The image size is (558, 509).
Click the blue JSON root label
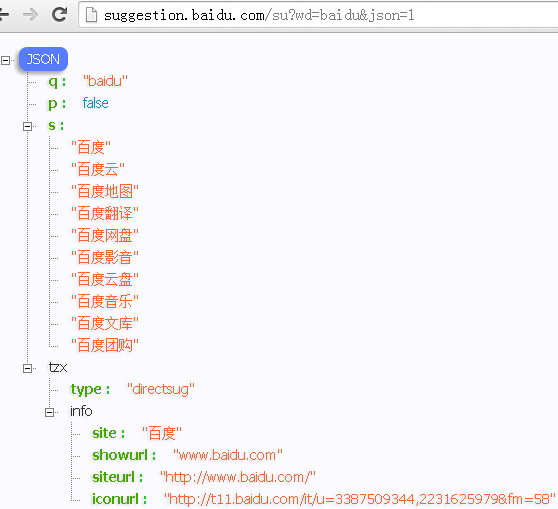(x=43, y=59)
